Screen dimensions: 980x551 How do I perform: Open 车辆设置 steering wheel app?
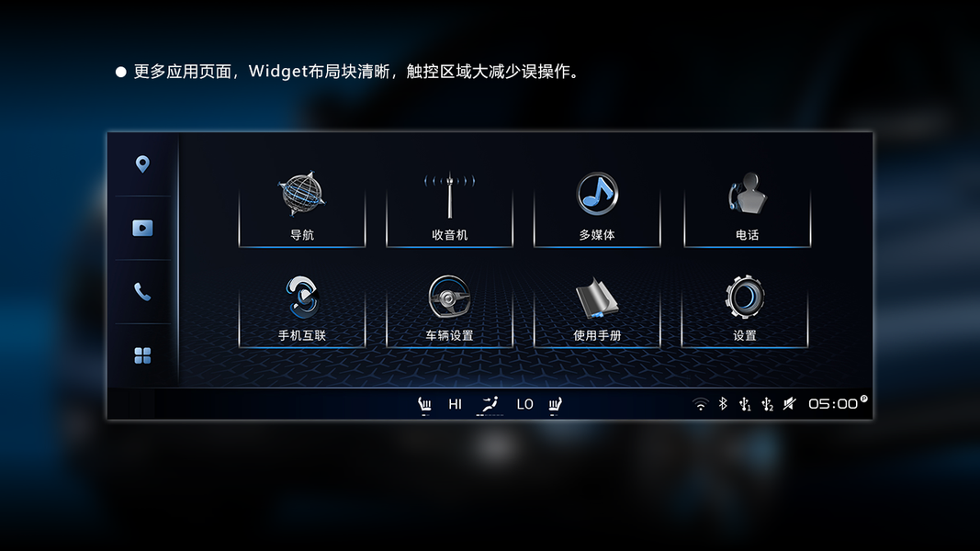(x=449, y=309)
